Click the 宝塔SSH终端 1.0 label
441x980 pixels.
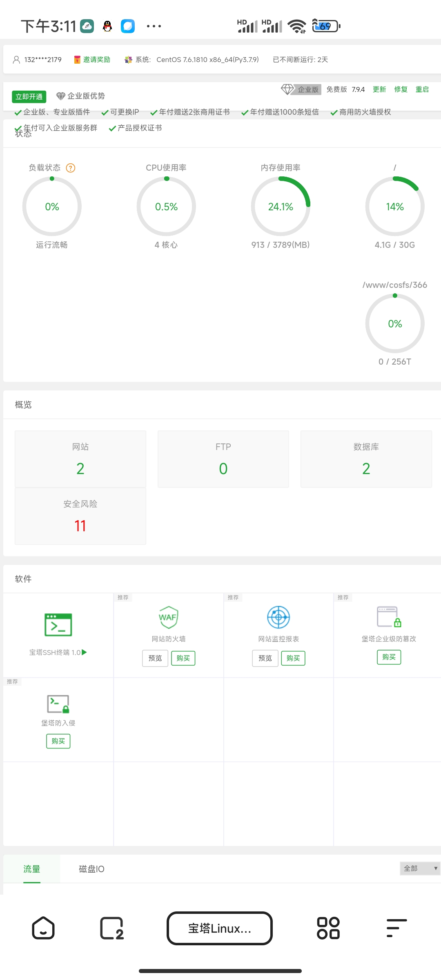55,653
